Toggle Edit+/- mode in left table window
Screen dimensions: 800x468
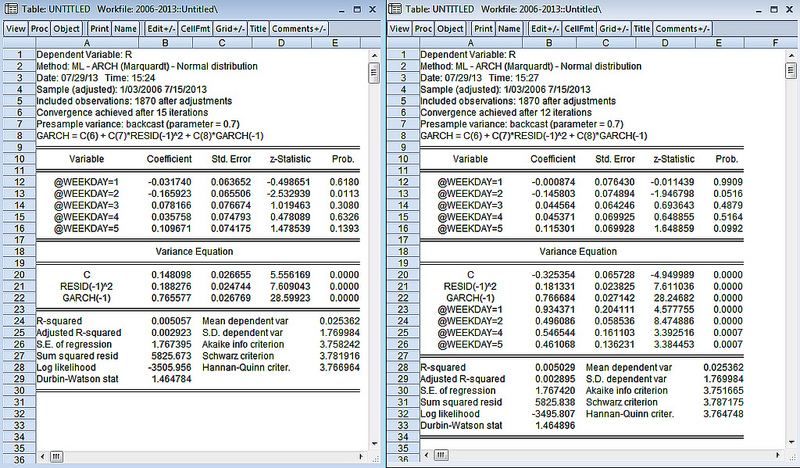(x=161, y=29)
